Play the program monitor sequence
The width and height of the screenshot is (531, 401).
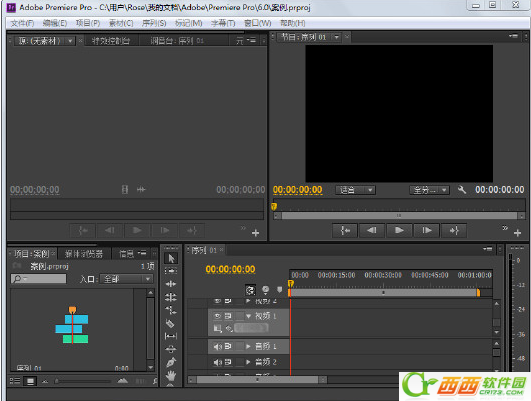pos(399,230)
